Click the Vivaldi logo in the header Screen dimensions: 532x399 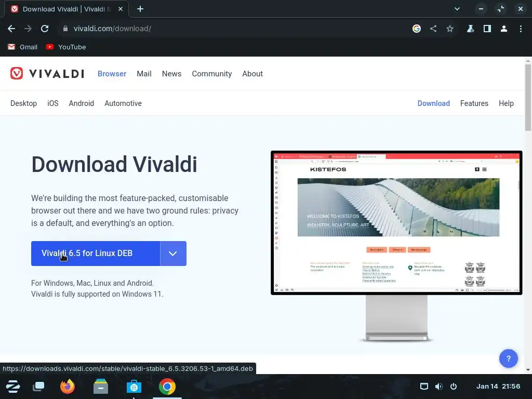[x=47, y=74]
